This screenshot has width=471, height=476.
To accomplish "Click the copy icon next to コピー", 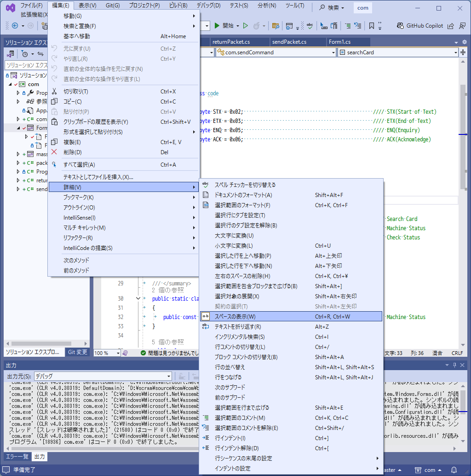I will coord(54,101).
